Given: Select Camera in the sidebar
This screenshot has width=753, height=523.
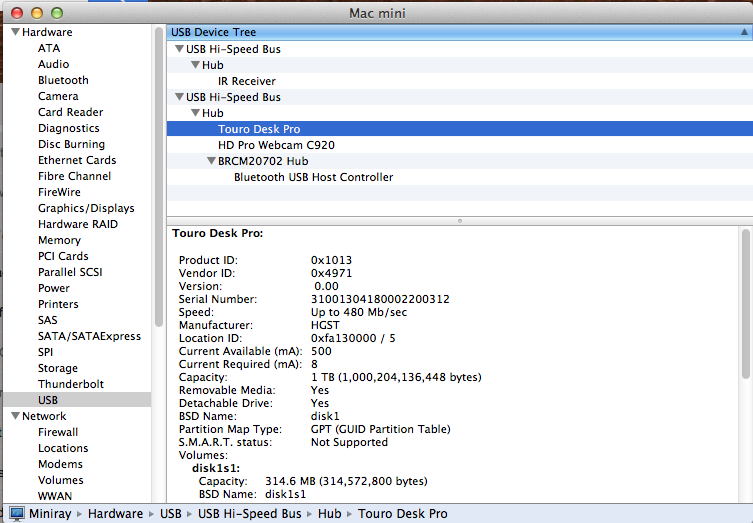Looking at the screenshot, I should click(58, 96).
